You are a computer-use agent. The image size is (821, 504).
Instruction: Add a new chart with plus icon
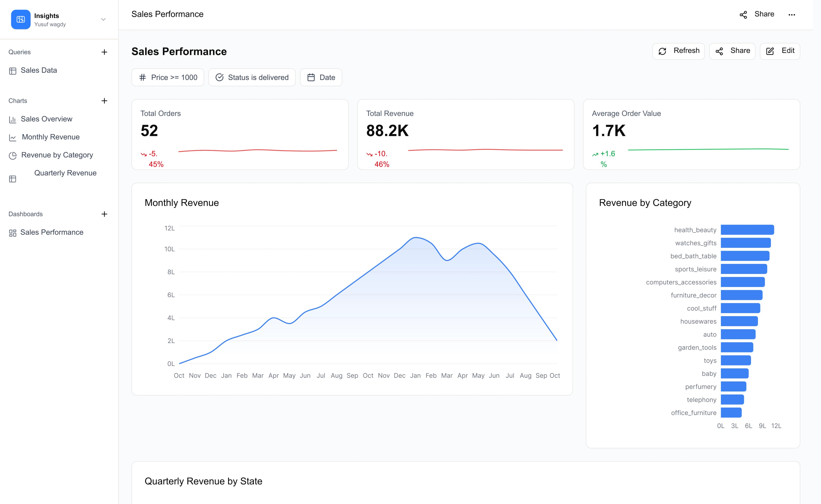(x=104, y=101)
